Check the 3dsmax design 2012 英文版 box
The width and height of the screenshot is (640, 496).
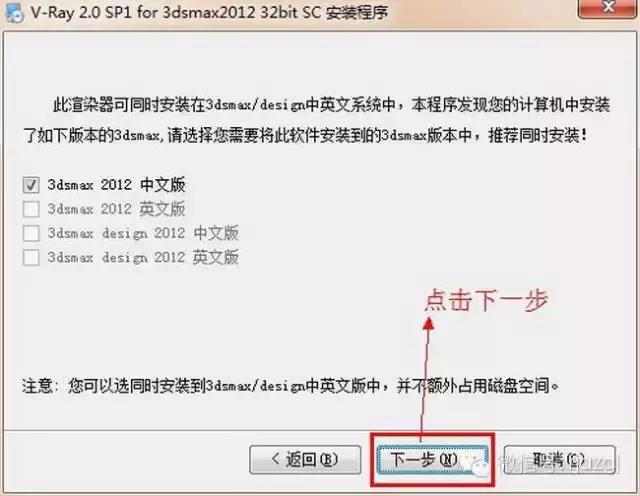[x=31, y=258]
